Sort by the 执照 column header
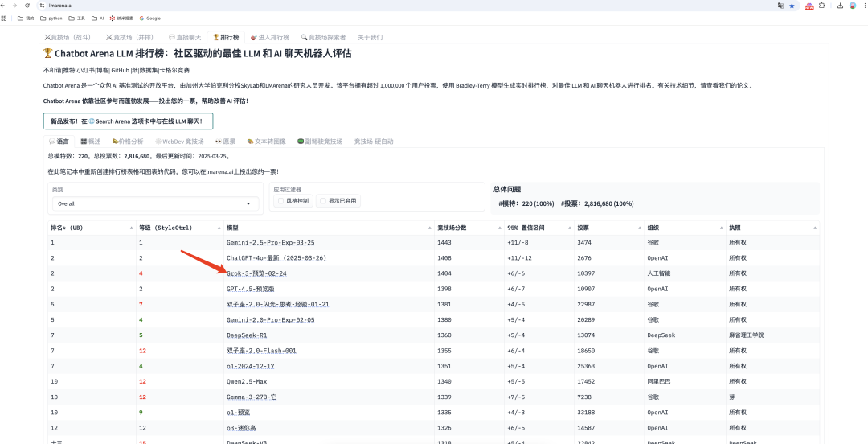Viewport: 868px width, 444px height. 772,228
